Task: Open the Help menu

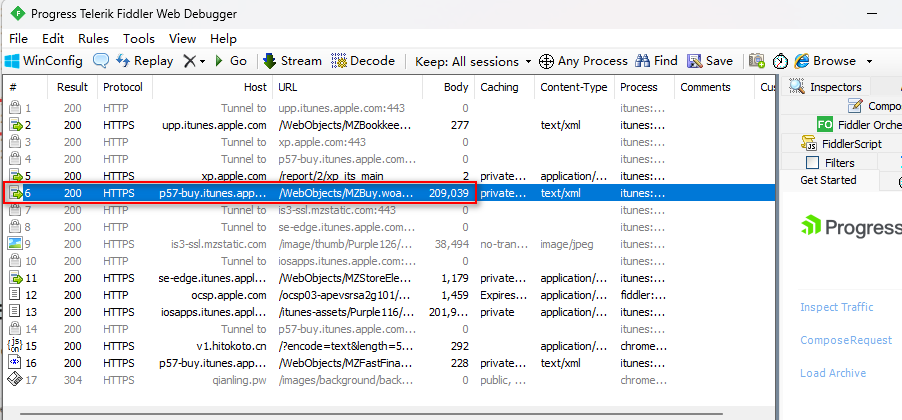Action: [x=223, y=39]
